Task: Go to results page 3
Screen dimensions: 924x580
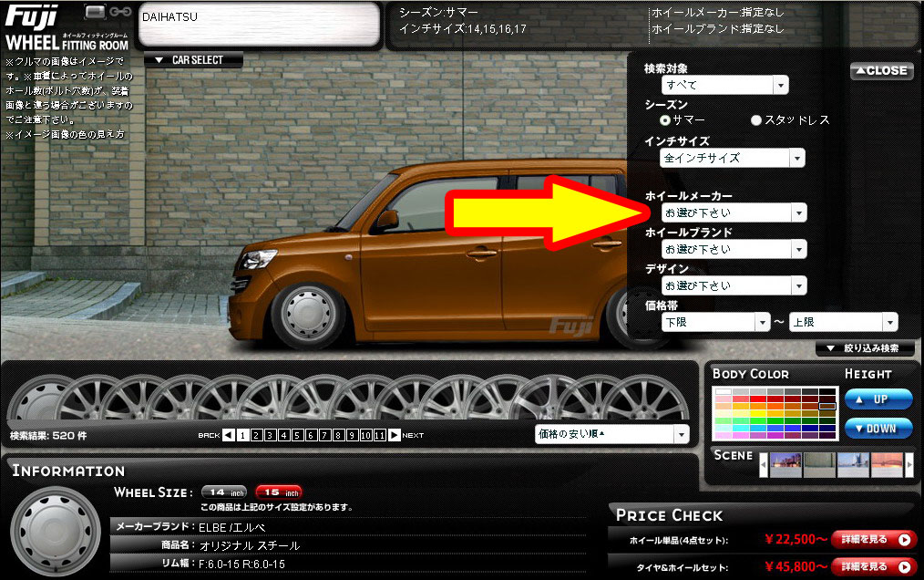Action: (270, 435)
